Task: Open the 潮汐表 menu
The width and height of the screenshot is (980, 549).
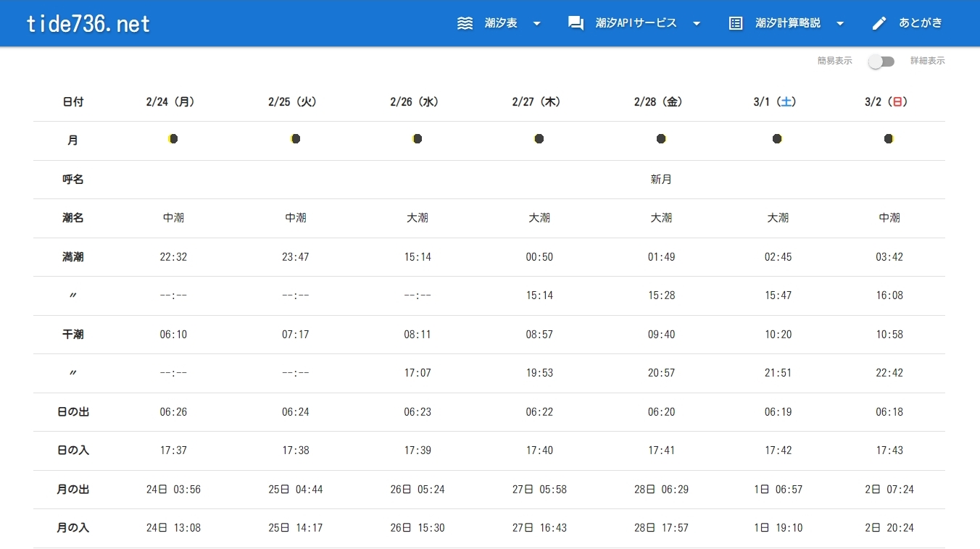Action: pyautogui.click(x=500, y=23)
